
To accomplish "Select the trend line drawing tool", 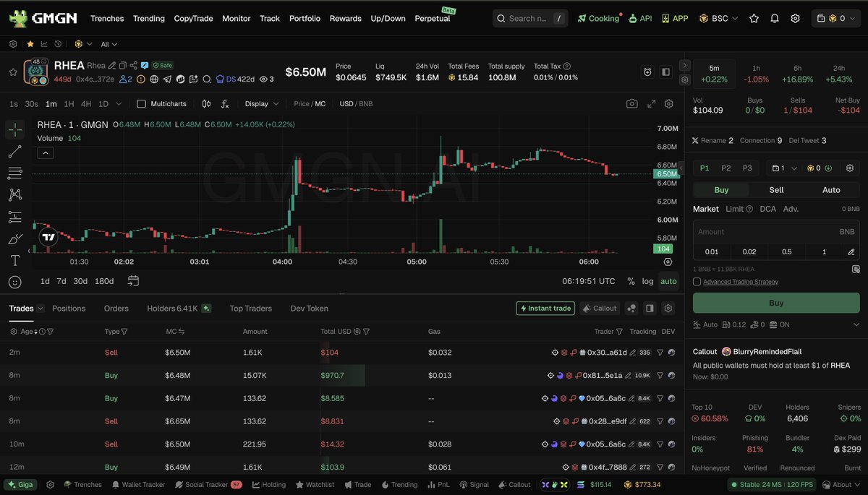I will pyautogui.click(x=15, y=152).
